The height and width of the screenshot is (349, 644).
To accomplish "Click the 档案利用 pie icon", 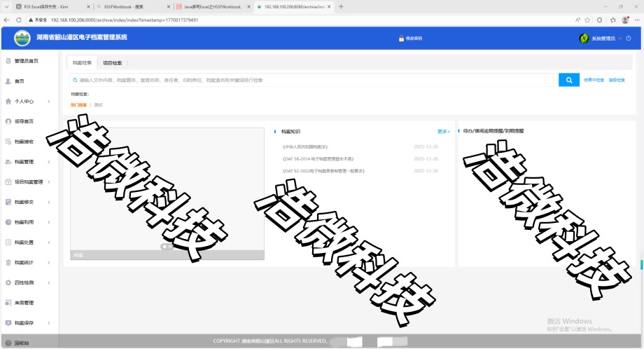I will [8, 222].
